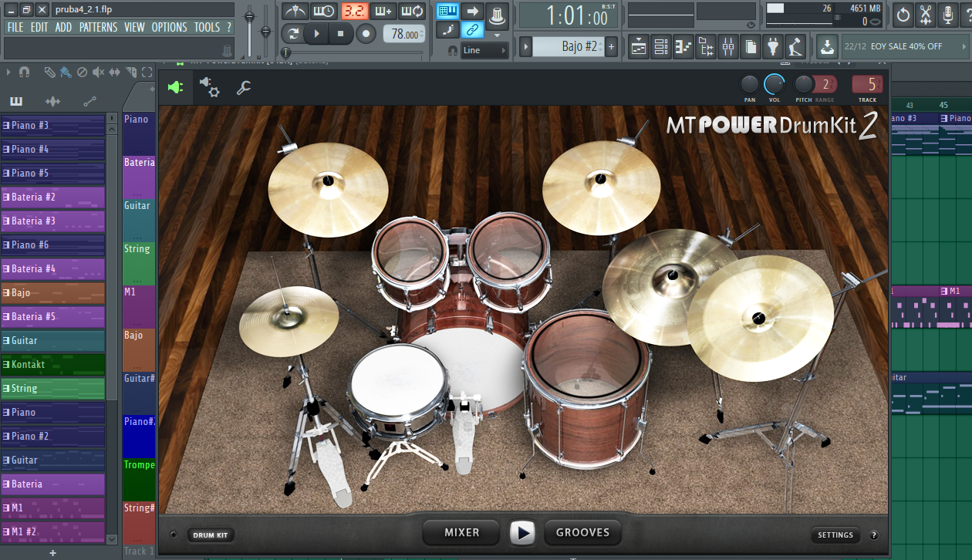Click the master pitch slider
Screen dimensions: 972x560
coord(266,31)
